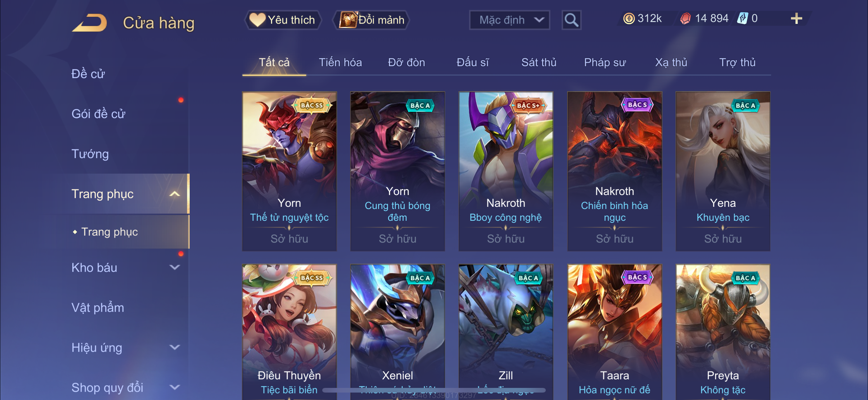This screenshot has width=868, height=400.
Task: Switch to the Tiến hóa tab
Action: (340, 62)
